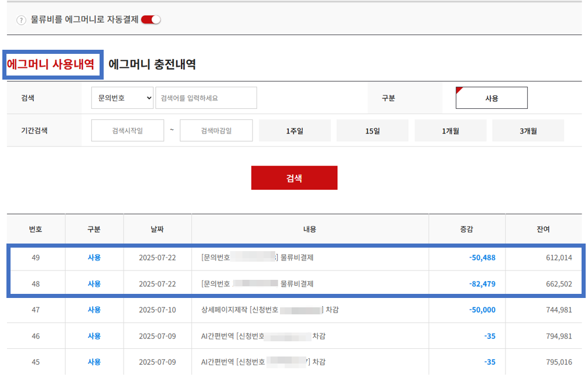588x377 pixels.
Task: Choose the 1개월 period button
Action: 450,131
